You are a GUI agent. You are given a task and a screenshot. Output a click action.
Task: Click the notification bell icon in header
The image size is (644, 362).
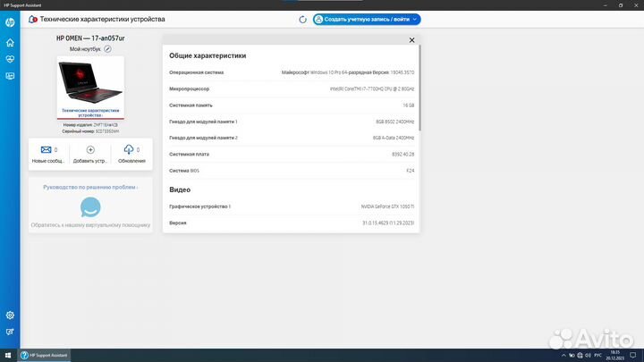click(x=33, y=20)
